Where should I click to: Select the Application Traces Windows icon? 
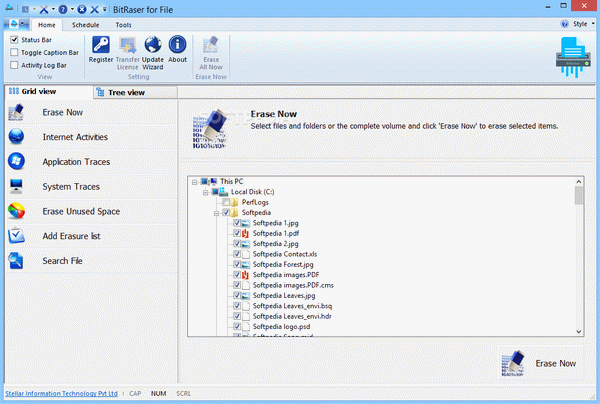click(x=16, y=161)
